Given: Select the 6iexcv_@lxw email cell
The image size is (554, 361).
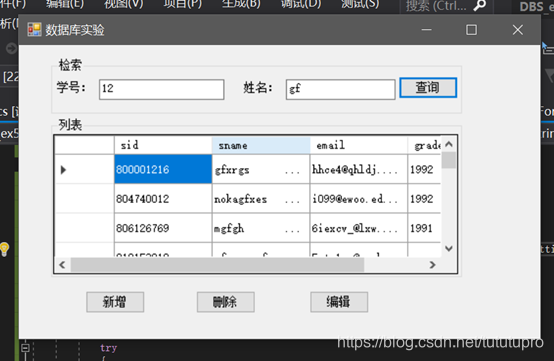Looking at the screenshot, I should 359,228.
